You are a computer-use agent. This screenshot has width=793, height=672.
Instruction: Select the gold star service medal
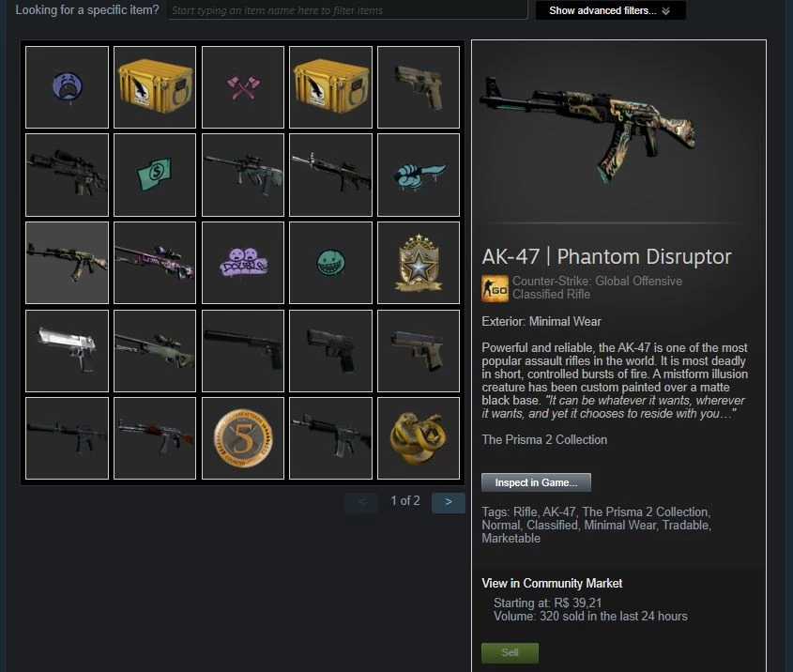click(x=419, y=263)
